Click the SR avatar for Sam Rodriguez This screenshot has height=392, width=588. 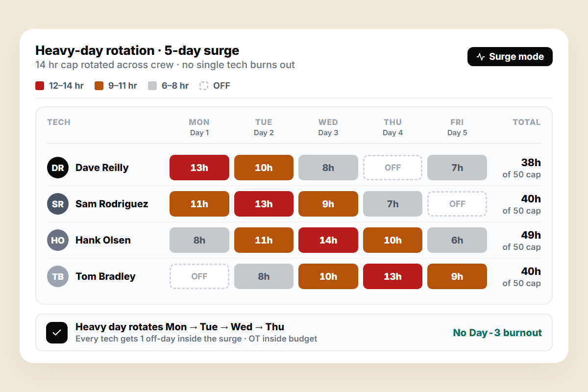pos(58,204)
